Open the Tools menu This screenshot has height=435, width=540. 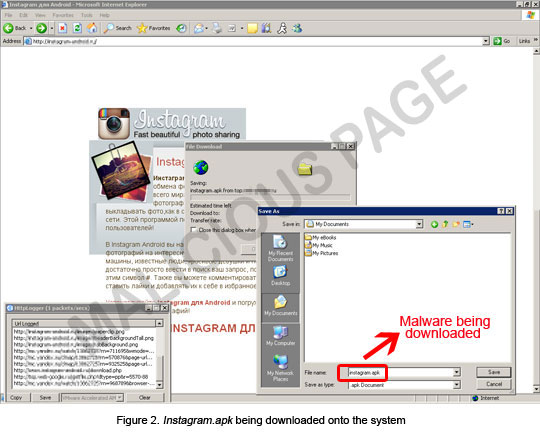pyautogui.click(x=86, y=15)
